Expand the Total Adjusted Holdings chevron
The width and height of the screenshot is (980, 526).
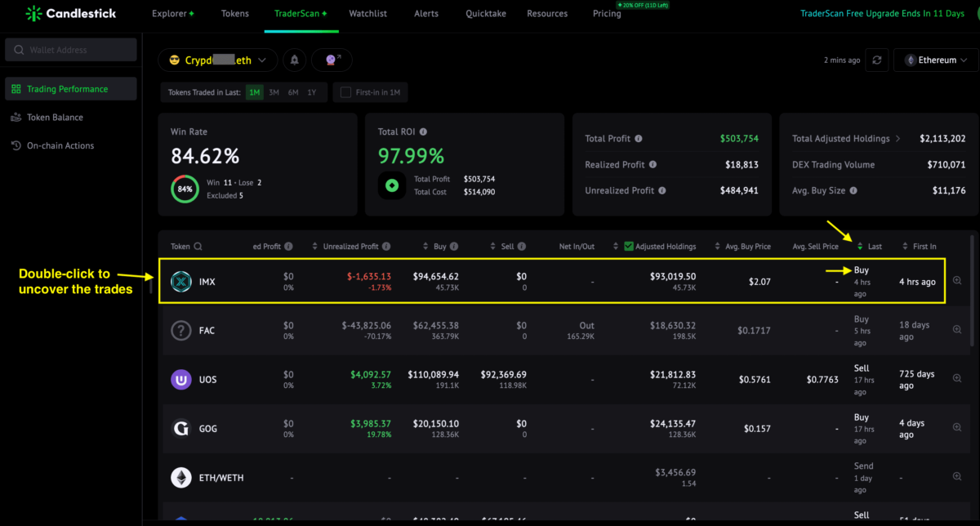[898, 139]
